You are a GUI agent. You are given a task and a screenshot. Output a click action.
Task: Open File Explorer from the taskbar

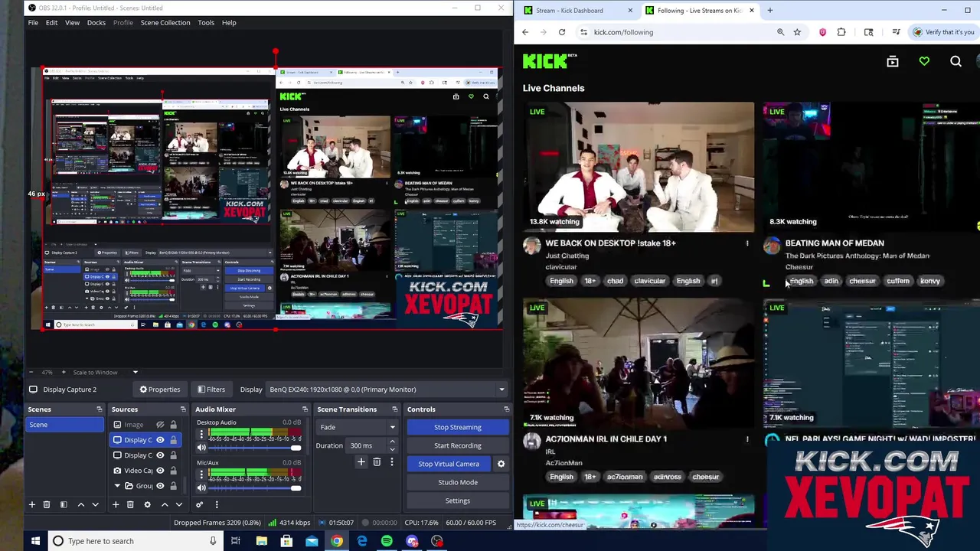262,541
